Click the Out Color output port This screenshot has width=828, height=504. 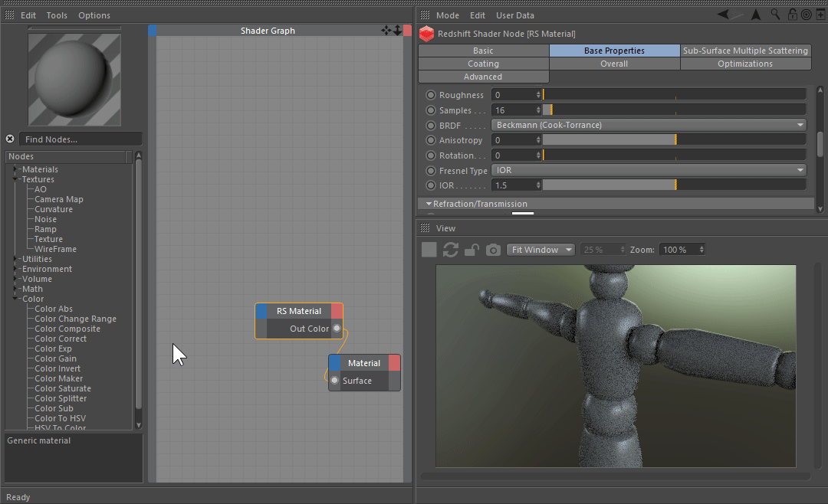coord(337,329)
